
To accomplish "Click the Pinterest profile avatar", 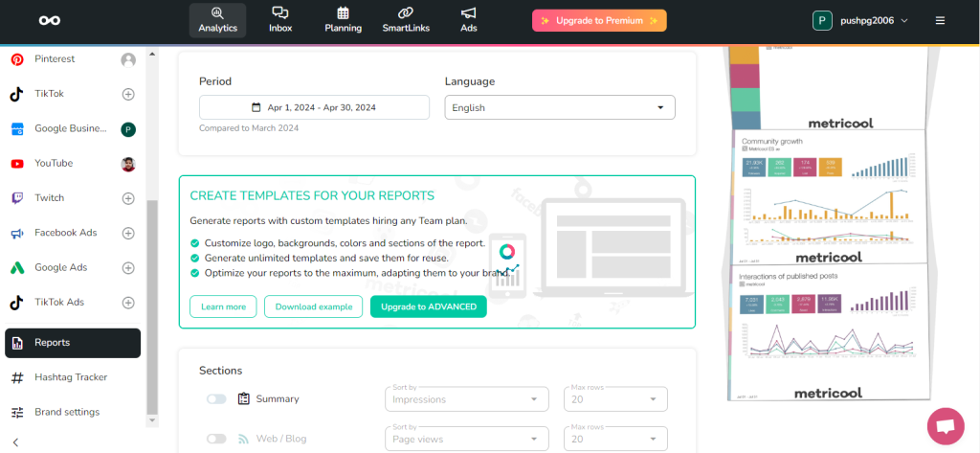I will click(x=128, y=60).
